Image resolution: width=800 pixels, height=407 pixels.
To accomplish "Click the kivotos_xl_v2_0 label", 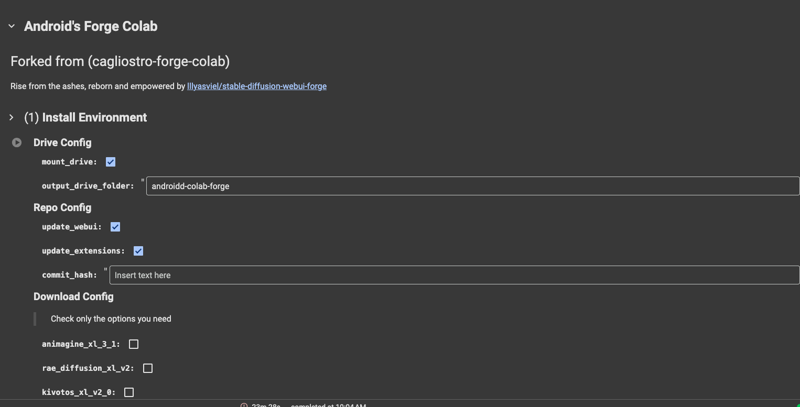I will [79, 392].
